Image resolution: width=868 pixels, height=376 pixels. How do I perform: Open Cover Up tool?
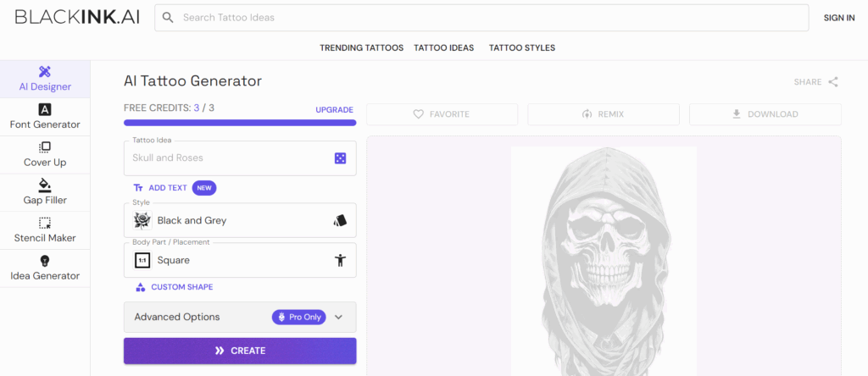click(x=45, y=155)
